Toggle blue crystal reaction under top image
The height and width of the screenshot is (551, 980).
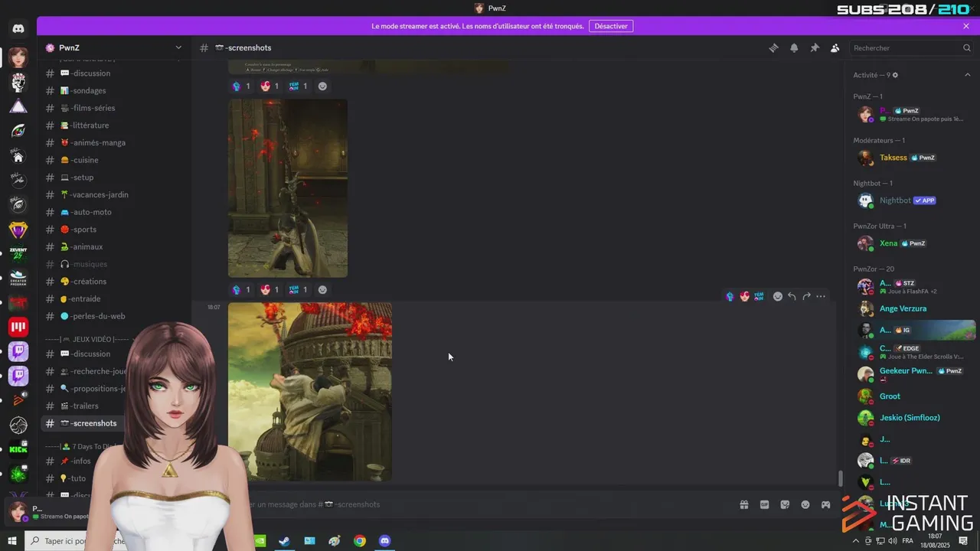tap(241, 86)
